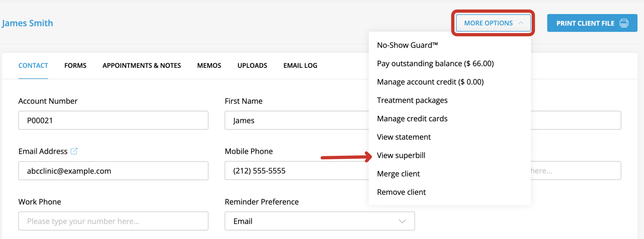Open the Reminder Preference Email dropdown
Viewport: 644px width, 239px height.
tap(319, 221)
